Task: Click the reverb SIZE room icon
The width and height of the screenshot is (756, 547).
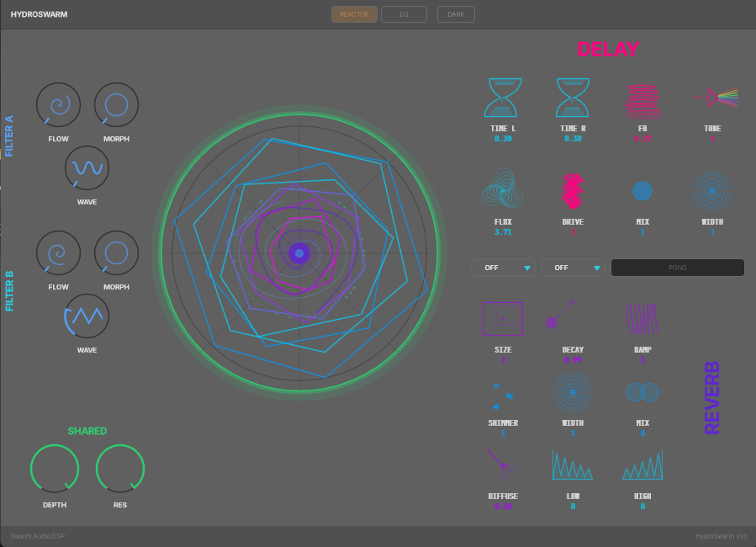Action: pyautogui.click(x=503, y=319)
